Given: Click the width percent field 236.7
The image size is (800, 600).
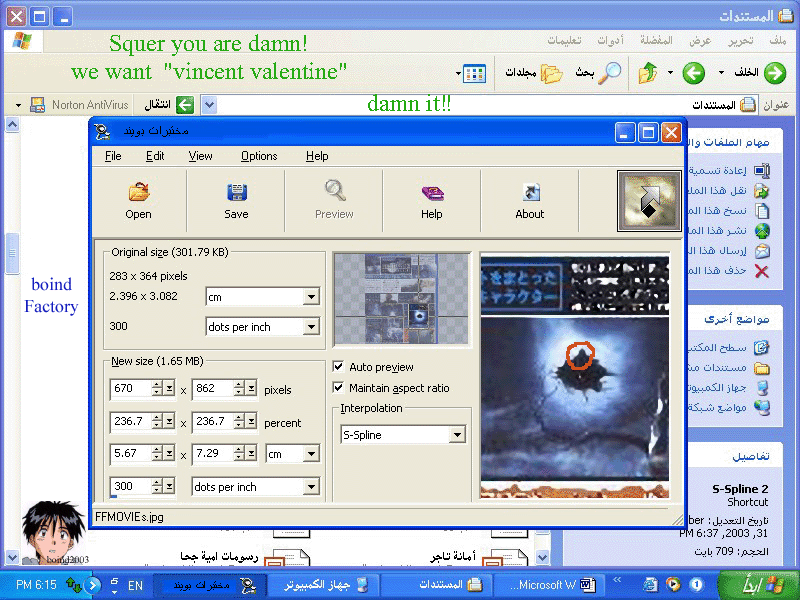Looking at the screenshot, I should pos(131,421).
